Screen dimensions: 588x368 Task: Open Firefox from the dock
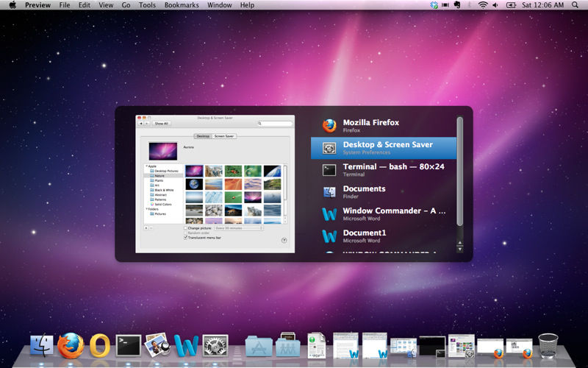(x=71, y=344)
